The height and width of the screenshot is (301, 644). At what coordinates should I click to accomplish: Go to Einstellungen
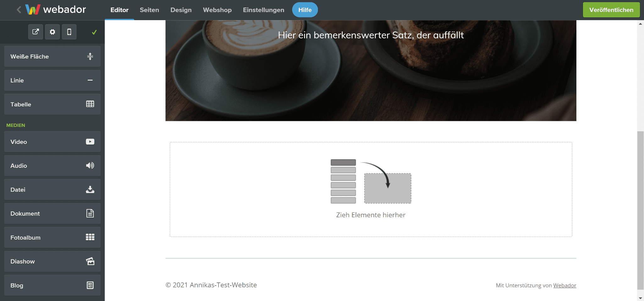click(264, 10)
